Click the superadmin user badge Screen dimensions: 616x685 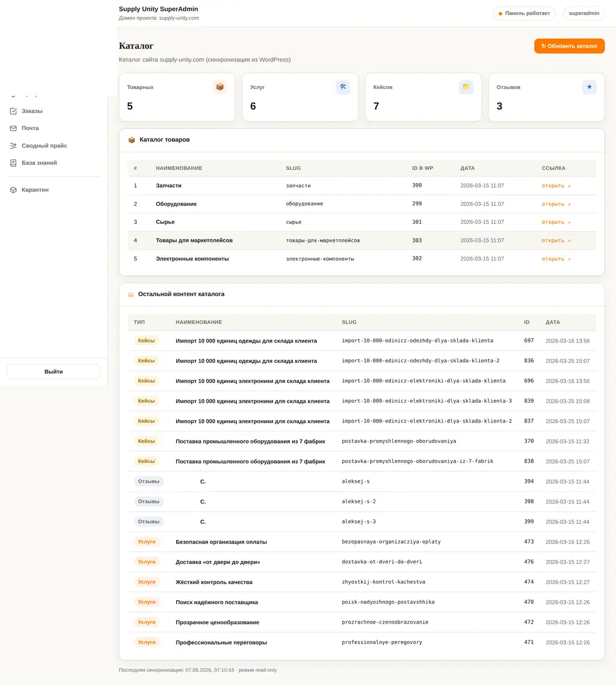click(584, 13)
